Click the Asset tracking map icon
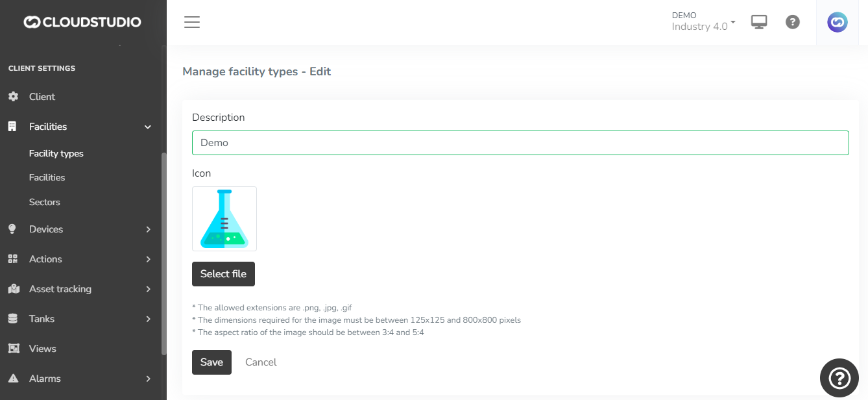868x400 pixels. click(13, 289)
